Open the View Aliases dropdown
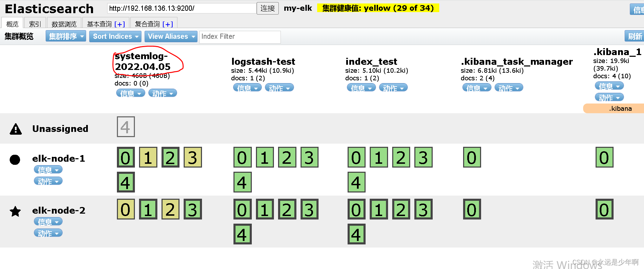 click(x=171, y=36)
